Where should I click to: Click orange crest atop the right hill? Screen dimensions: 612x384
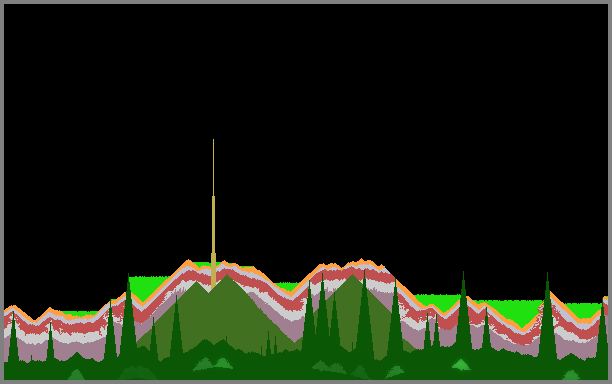[361, 262]
